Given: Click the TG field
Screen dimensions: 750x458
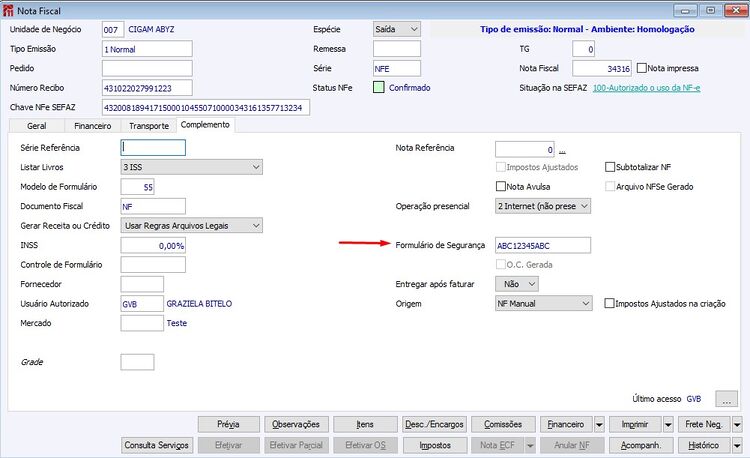Looking at the screenshot, I should [584, 49].
